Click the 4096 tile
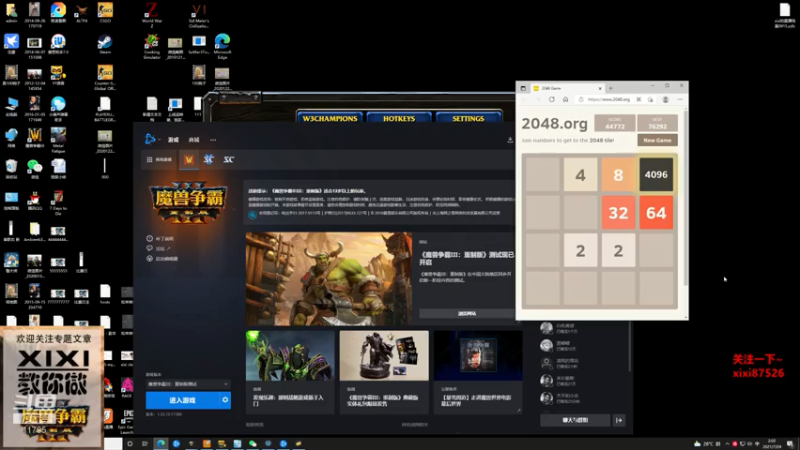Image resolution: width=800 pixels, height=450 pixels. tap(656, 174)
